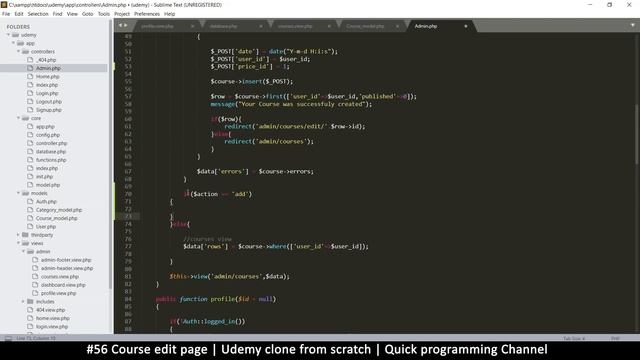Select Admin.php in the sidebar tree
This screenshot has width=640, height=360.
48,68
